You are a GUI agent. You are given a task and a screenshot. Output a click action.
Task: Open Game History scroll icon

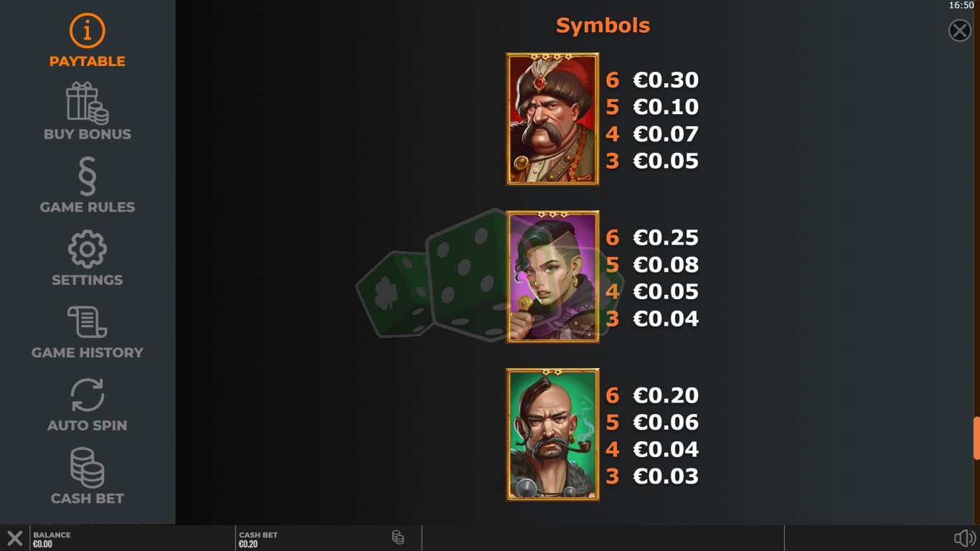click(x=88, y=321)
